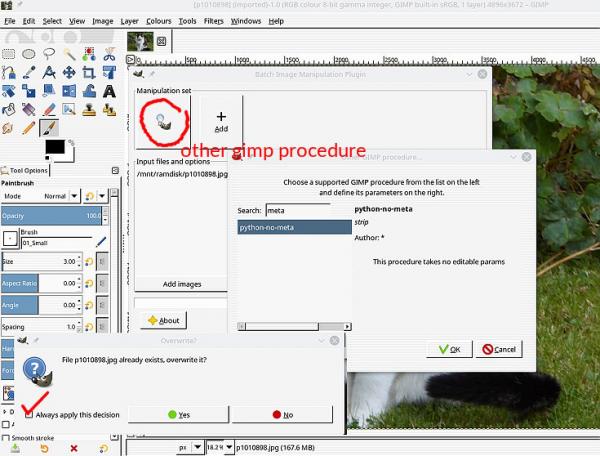Click the Add manipulation plus icon
This screenshot has height=456, width=600.
(221, 116)
